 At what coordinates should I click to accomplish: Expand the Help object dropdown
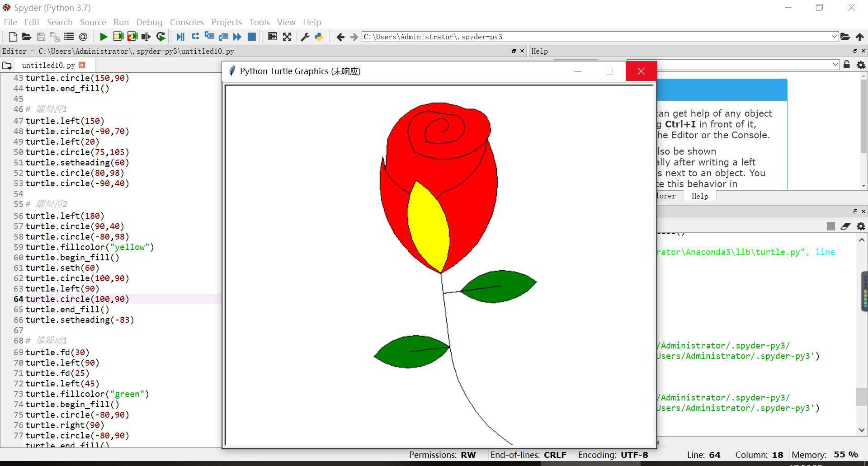(x=835, y=65)
